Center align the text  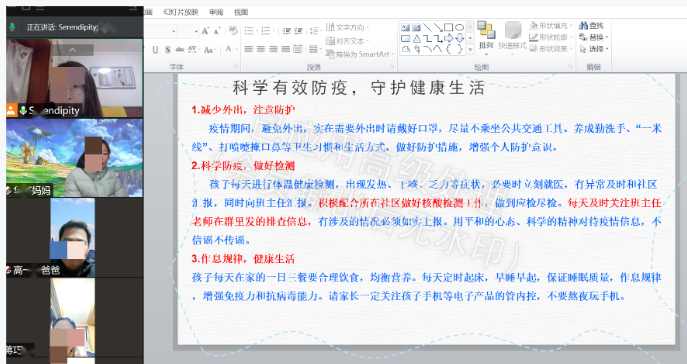tap(261, 49)
